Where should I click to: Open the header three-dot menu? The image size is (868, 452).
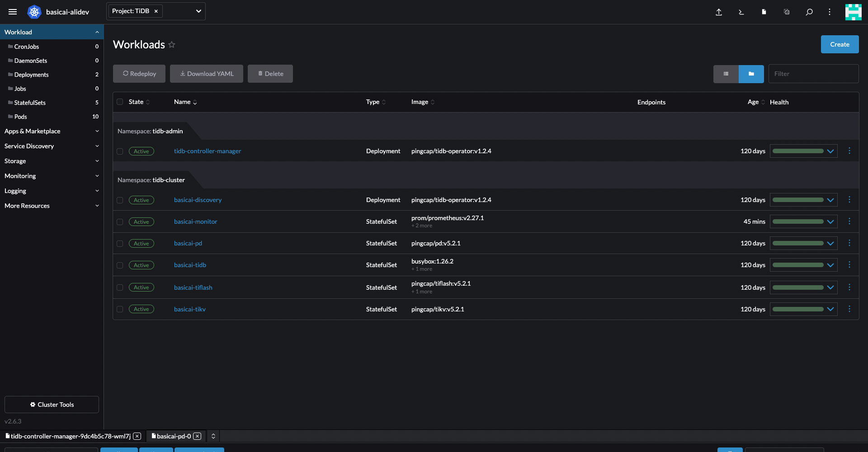[830, 12]
